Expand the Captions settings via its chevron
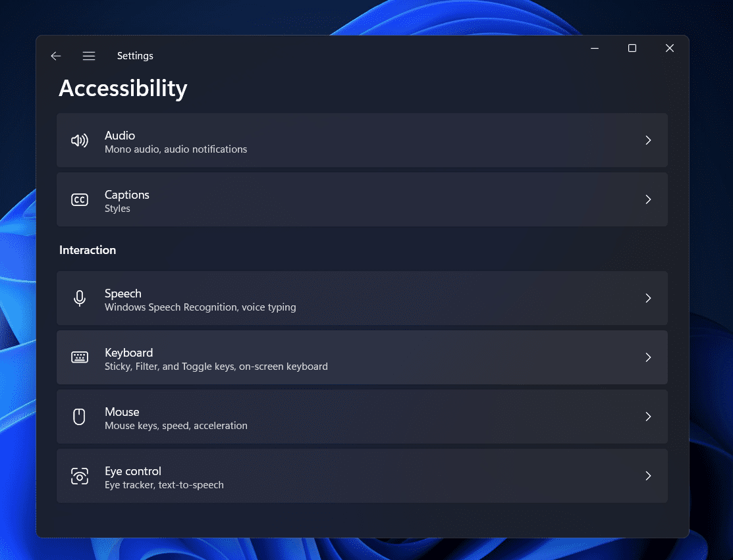The image size is (733, 560). point(648,199)
